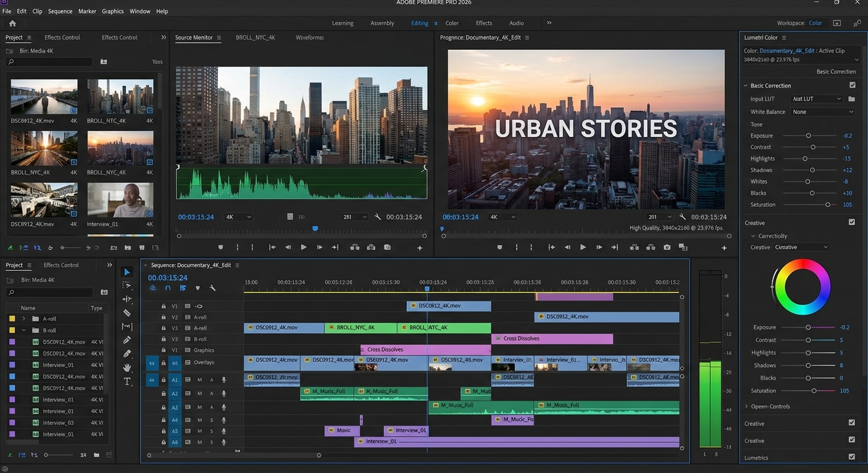Switch to the Color workspace tab
868x473 pixels.
tap(452, 23)
